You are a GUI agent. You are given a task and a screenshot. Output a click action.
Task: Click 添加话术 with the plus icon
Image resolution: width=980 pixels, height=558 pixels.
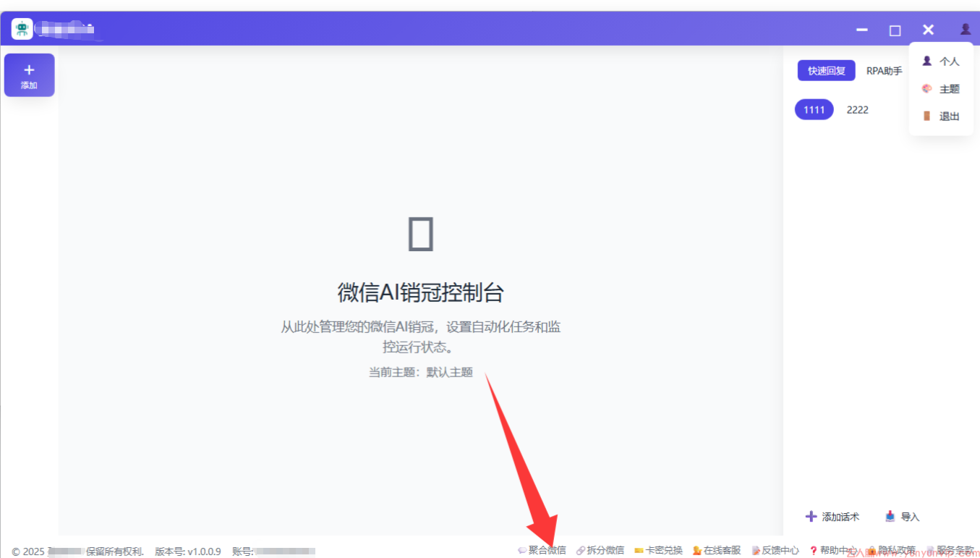click(x=832, y=517)
